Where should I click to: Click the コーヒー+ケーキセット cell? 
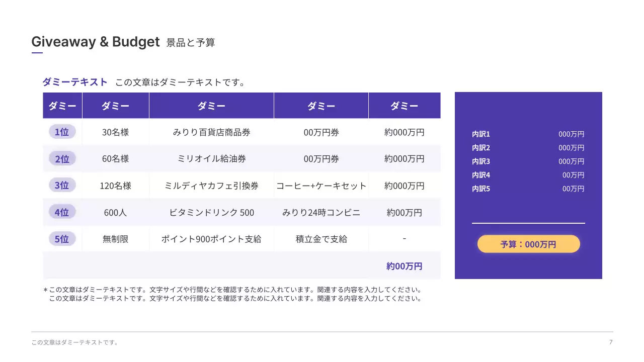321,186
